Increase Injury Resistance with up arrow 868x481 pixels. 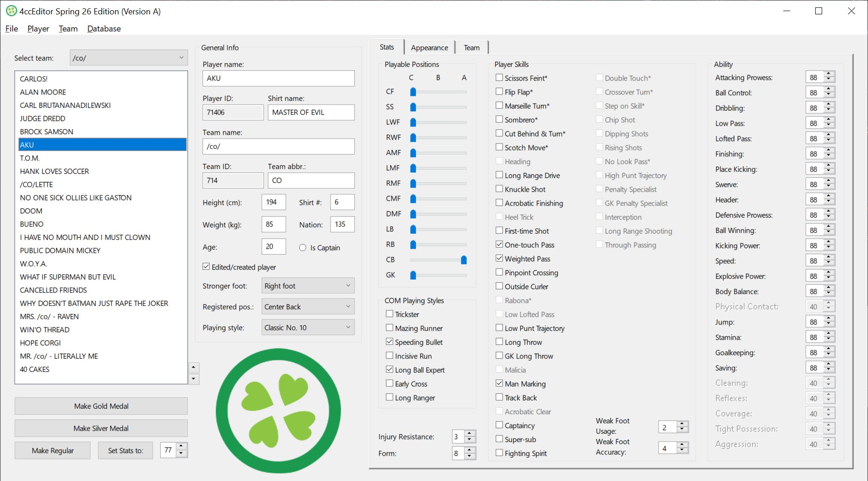(x=470, y=434)
